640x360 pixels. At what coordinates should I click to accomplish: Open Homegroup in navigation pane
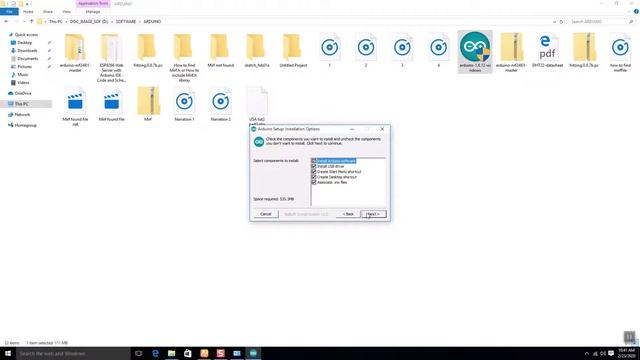click(25, 125)
